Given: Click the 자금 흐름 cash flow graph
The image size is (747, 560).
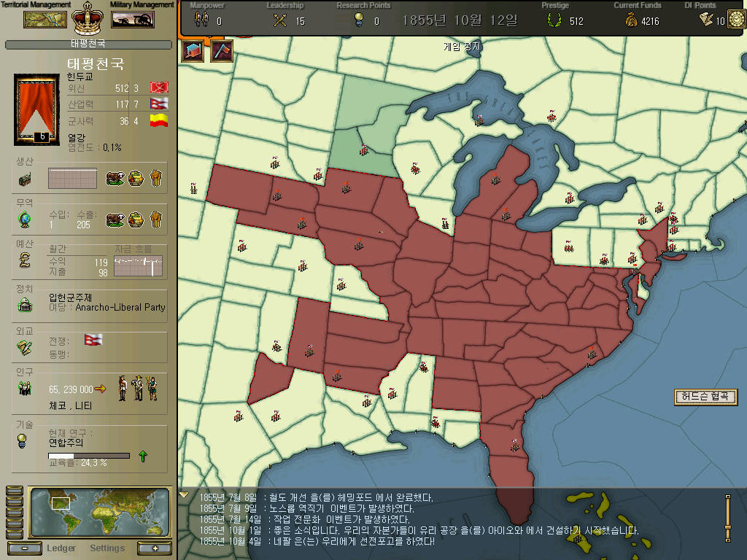Looking at the screenshot, I should pyautogui.click(x=139, y=265).
